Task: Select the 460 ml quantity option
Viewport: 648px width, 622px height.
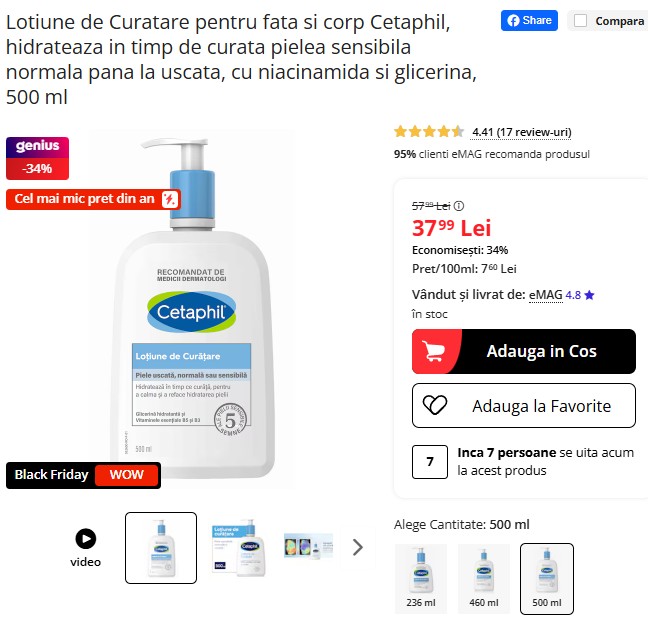Action: click(x=484, y=579)
